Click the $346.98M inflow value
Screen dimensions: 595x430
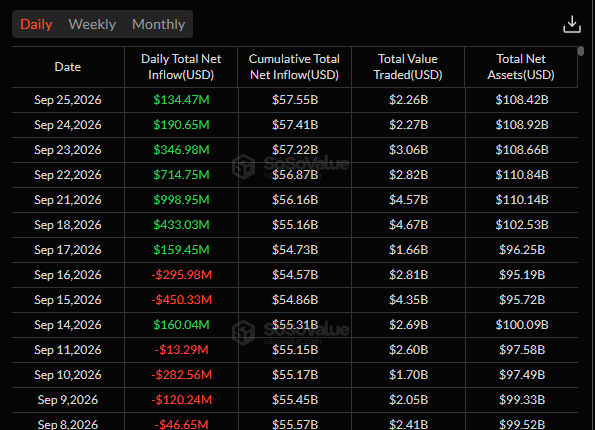coord(181,150)
